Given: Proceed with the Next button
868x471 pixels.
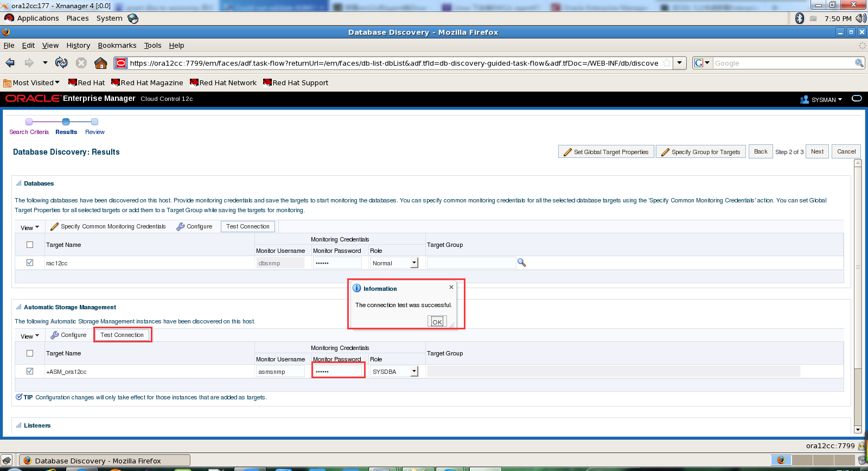Looking at the screenshot, I should [x=817, y=151].
